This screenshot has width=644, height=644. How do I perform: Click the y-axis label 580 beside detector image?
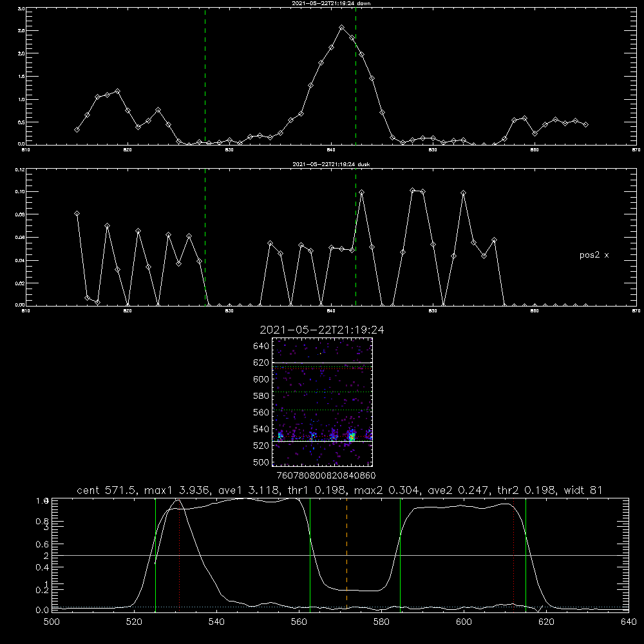(261, 396)
